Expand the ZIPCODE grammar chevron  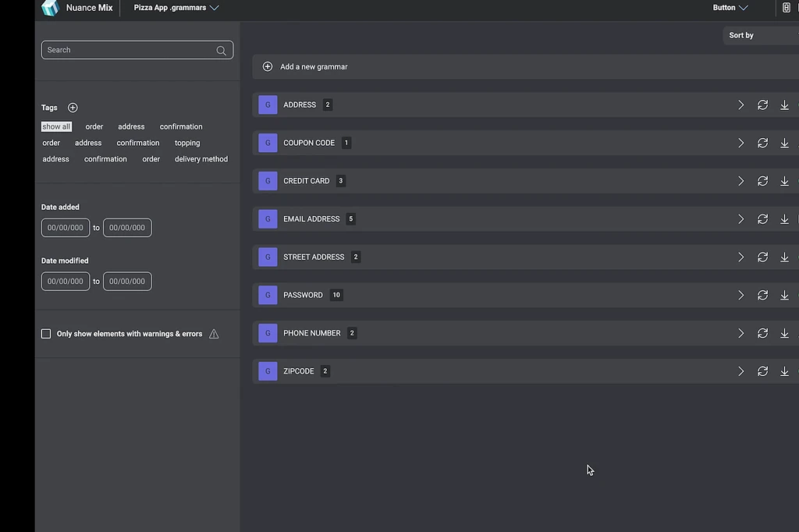741,371
